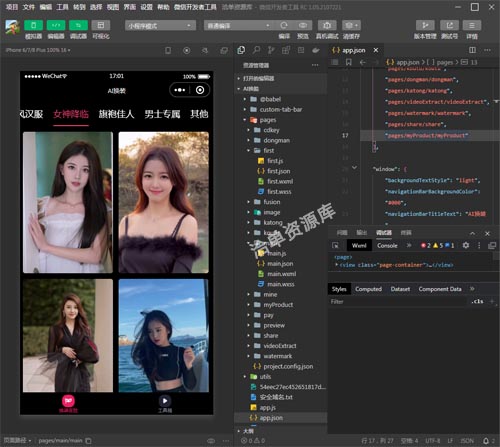Open the explorer files icon in activity bar

pos(241,50)
